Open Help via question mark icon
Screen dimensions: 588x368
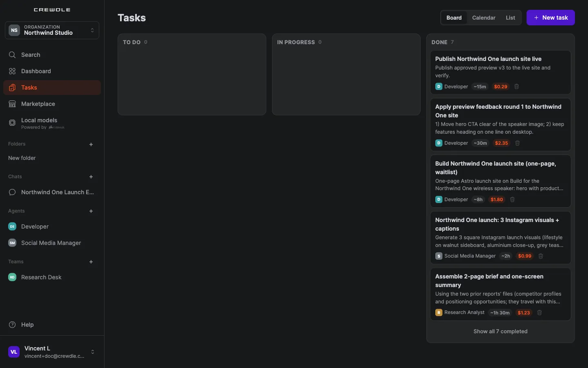(12, 325)
